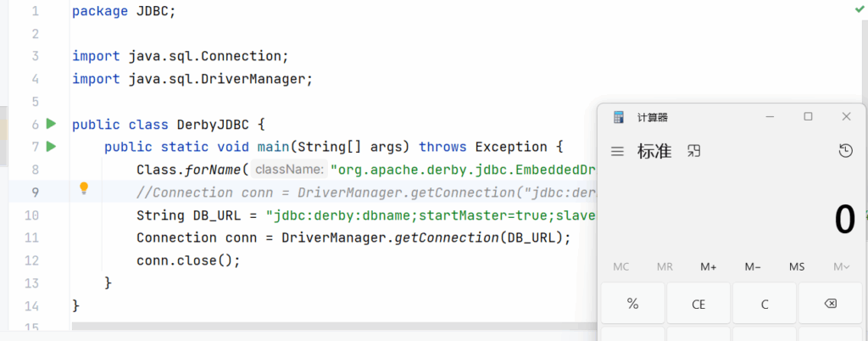
Task: Run the DerbyJDBC class from gutter arrow
Action: pos(51,124)
